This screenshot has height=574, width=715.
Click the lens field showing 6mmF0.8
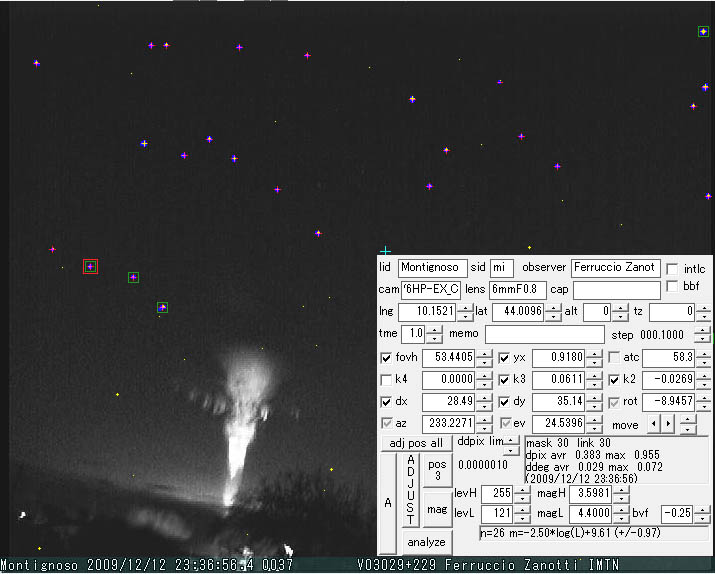pos(518,290)
